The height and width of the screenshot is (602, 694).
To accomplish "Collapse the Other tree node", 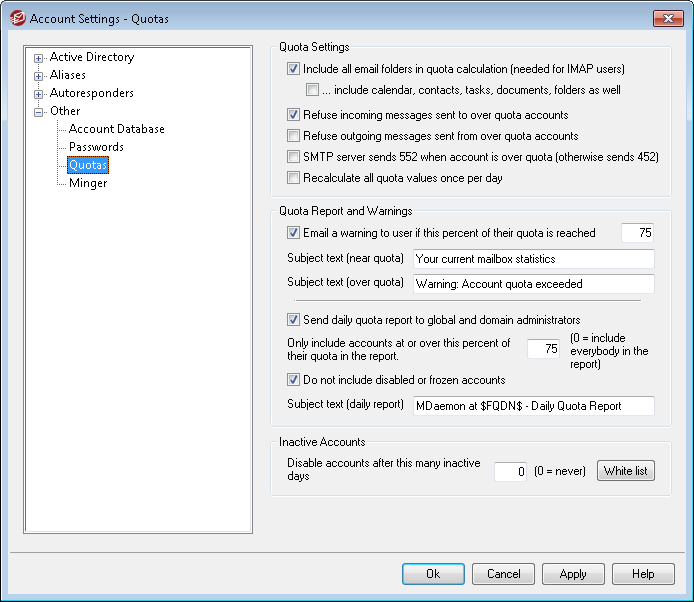I will (39, 112).
